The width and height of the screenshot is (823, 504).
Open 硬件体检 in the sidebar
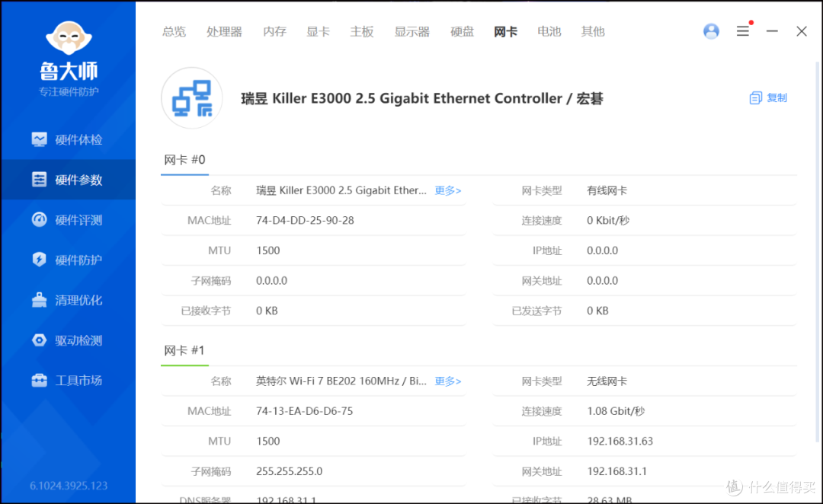pyautogui.click(x=68, y=139)
